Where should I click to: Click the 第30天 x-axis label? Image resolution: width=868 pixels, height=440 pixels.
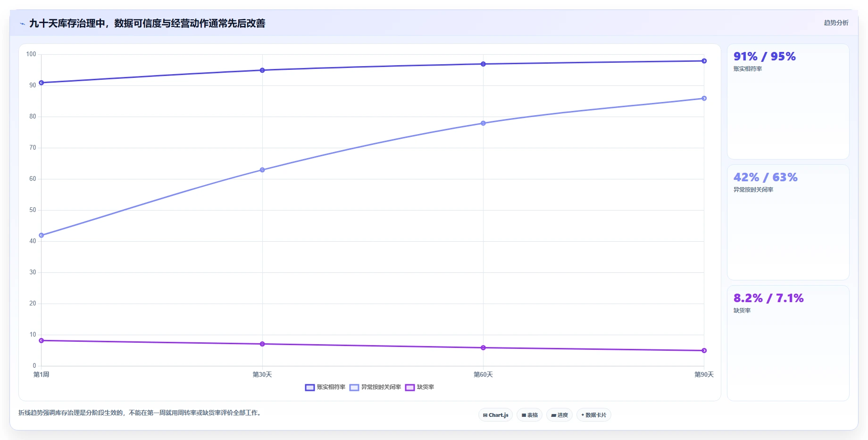(x=262, y=374)
